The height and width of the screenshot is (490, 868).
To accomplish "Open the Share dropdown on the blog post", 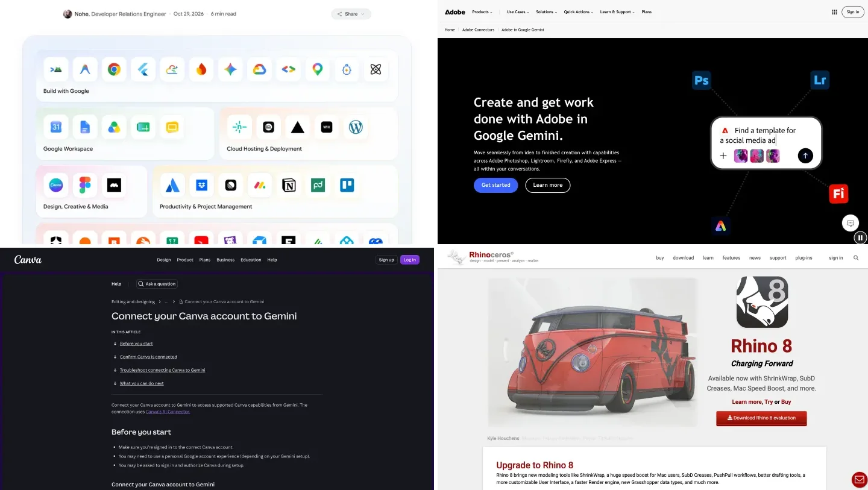I will click(351, 14).
